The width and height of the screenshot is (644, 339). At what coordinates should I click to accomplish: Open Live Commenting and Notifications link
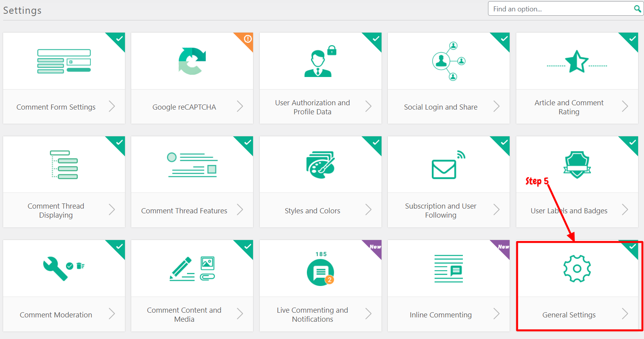coord(312,315)
